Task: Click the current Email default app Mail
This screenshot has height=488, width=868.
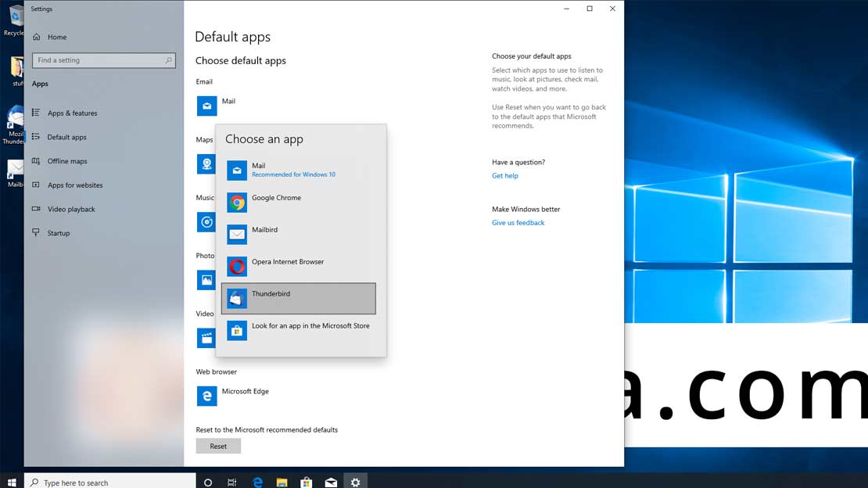Action: coord(217,106)
